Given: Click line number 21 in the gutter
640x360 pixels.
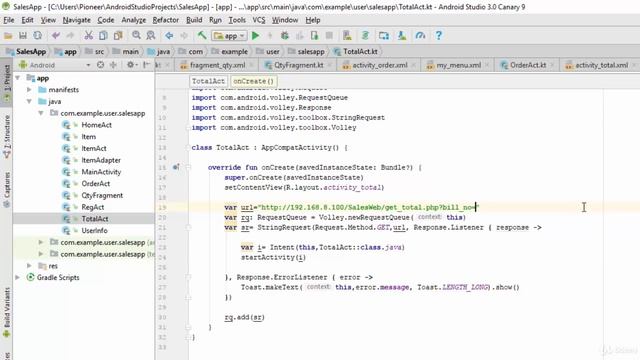Looking at the screenshot, I should pyautogui.click(x=162, y=227).
